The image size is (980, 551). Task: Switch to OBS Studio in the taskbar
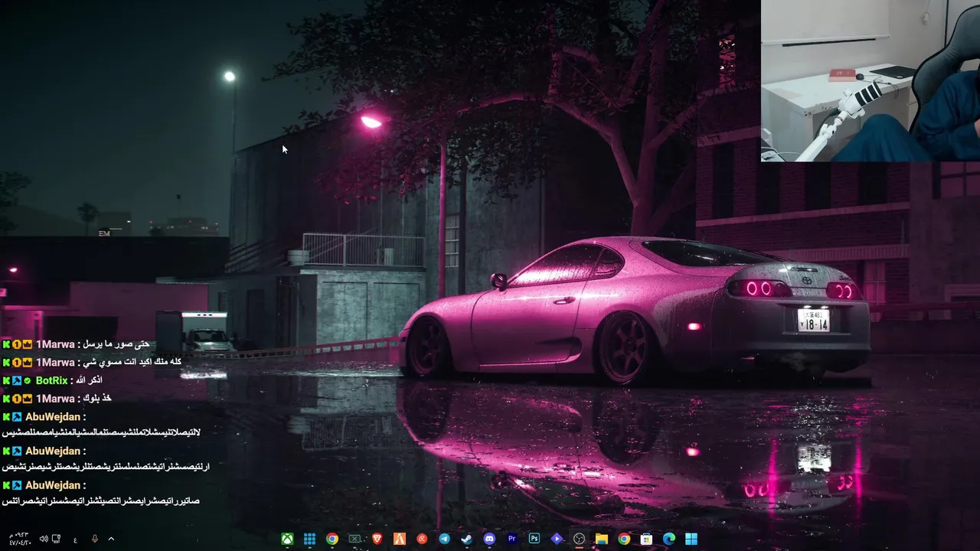click(x=579, y=539)
